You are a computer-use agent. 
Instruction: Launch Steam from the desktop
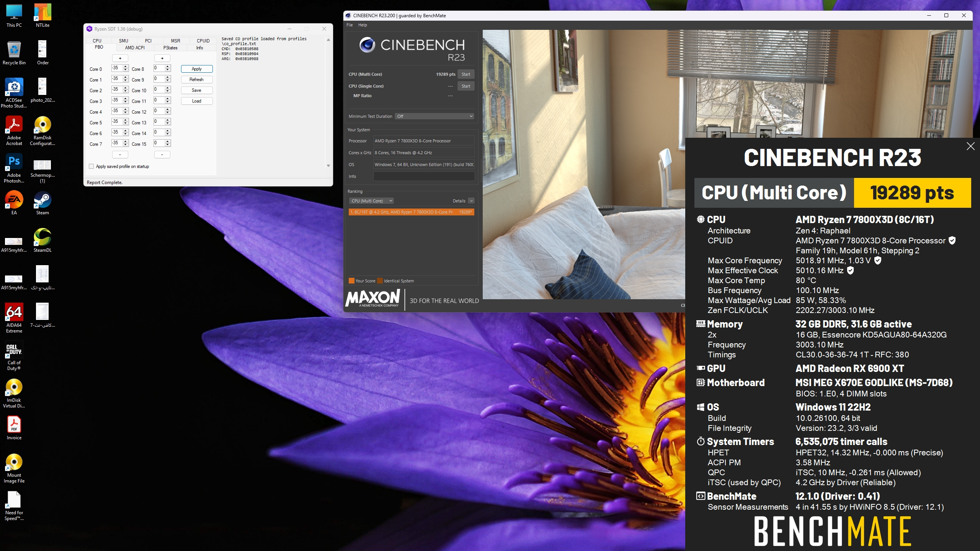[42, 203]
